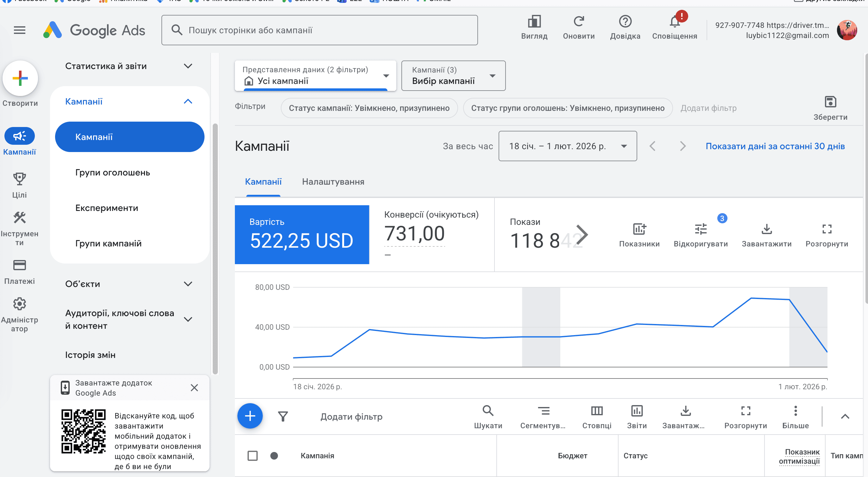Check the select-all campaigns checkbox
This screenshot has height=477, width=868.
tap(252, 456)
